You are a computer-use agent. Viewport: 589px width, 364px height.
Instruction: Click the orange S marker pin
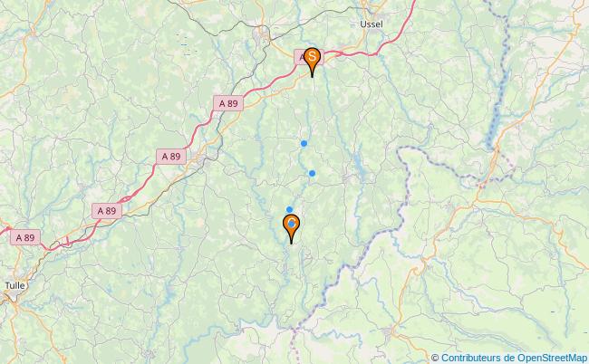[312, 60]
